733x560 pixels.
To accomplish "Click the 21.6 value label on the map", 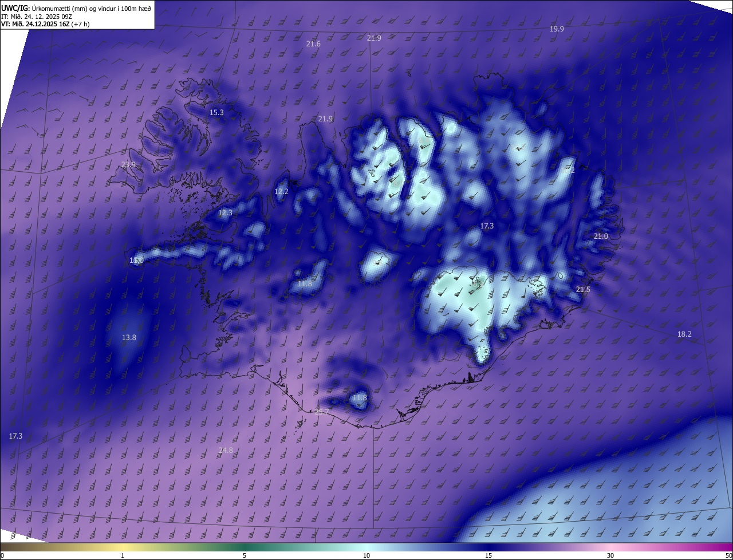I will (x=313, y=44).
